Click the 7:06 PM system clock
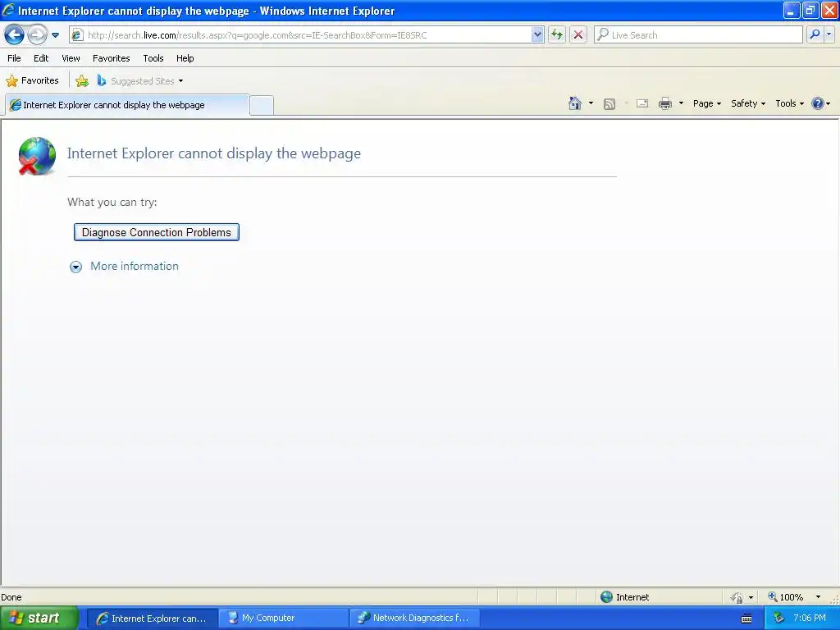Viewport: 840px width, 630px height. click(x=810, y=619)
